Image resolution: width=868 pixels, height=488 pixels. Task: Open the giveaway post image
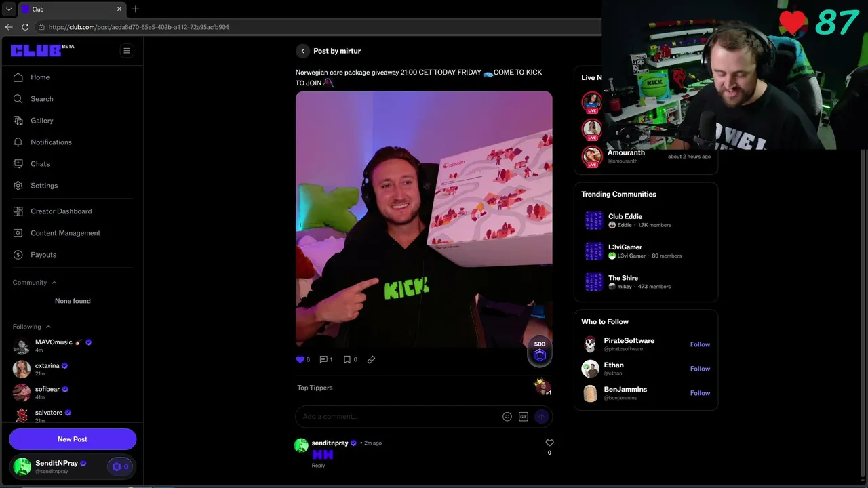(424, 220)
